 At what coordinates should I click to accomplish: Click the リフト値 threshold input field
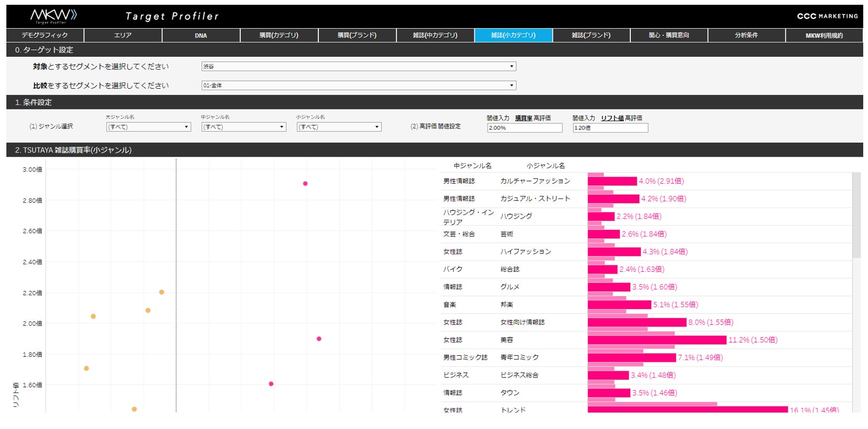point(610,128)
